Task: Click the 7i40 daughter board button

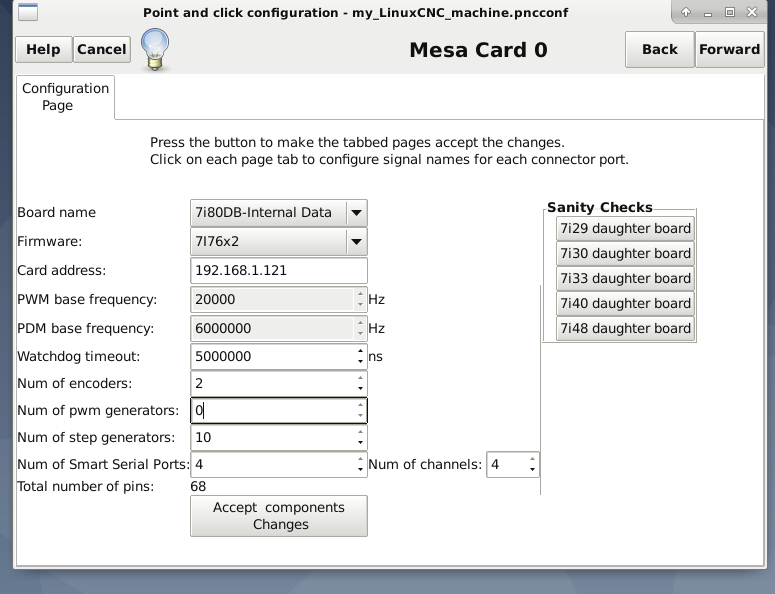Action: [x=625, y=303]
